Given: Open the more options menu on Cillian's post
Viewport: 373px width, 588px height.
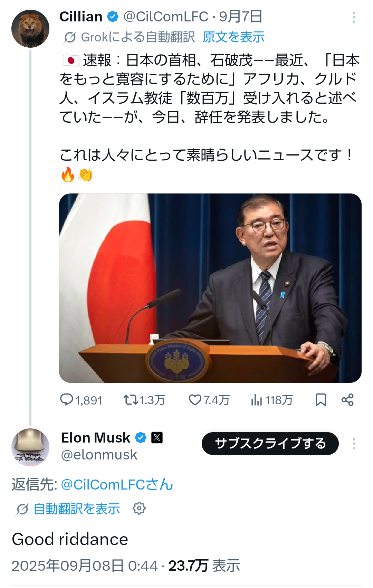Looking at the screenshot, I should click(354, 17).
